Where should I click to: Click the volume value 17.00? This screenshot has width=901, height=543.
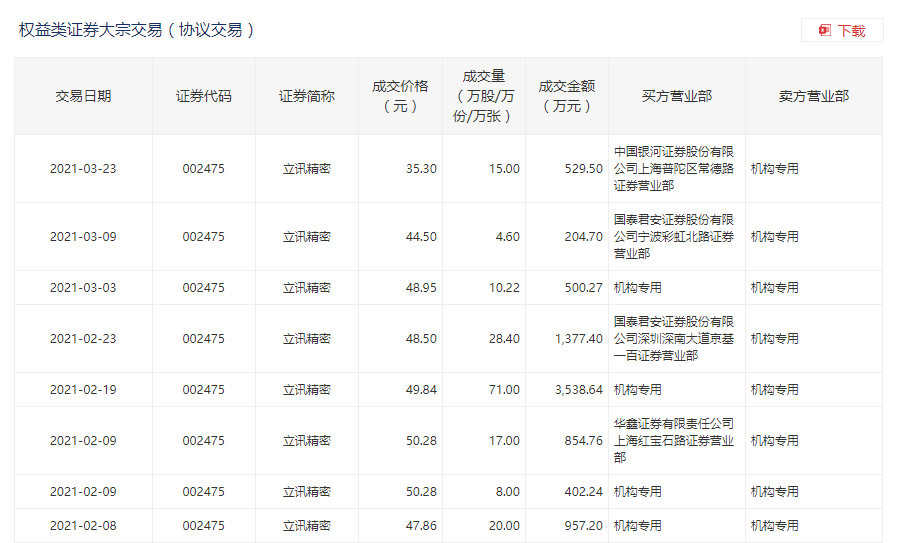[x=505, y=441]
